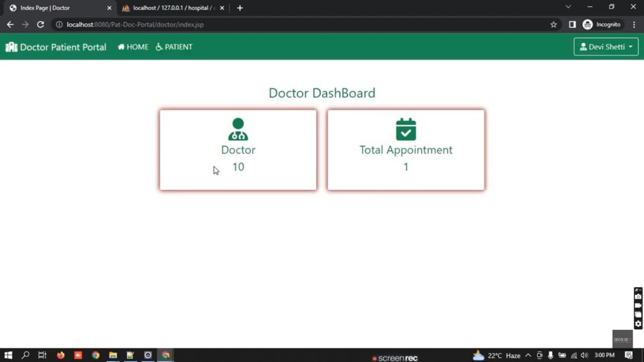
Task: Open the PATIENT nav link
Action: (x=174, y=47)
